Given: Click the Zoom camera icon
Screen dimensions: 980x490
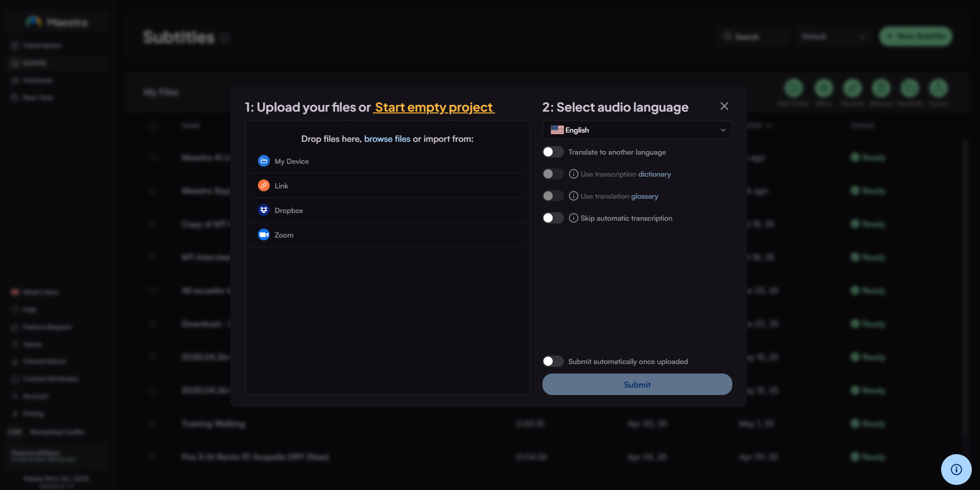Looking at the screenshot, I should coord(264,235).
